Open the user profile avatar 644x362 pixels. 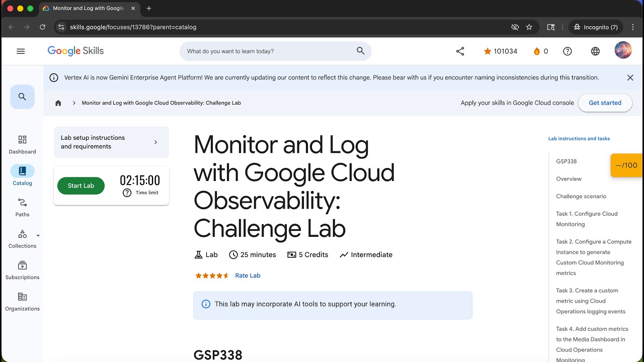623,51
